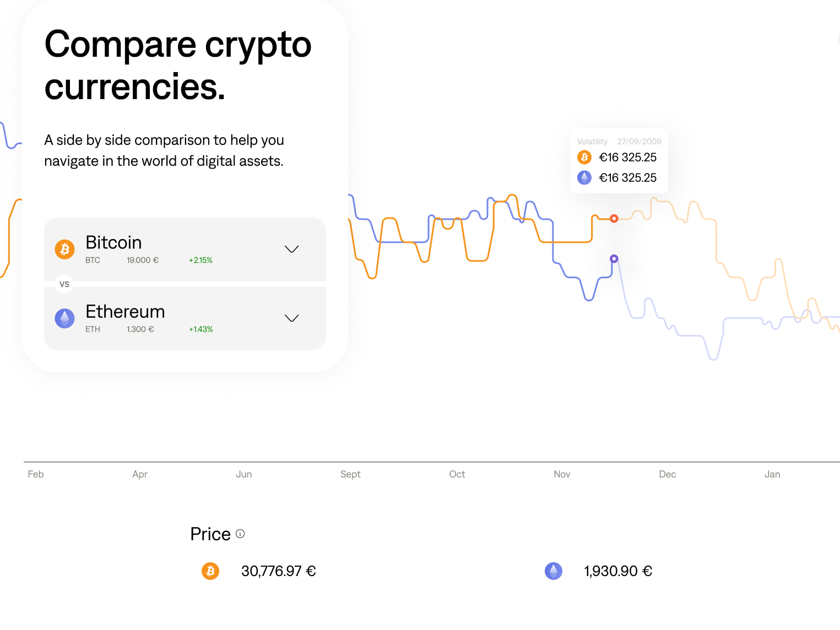This screenshot has height=630, width=840.
Task: Click the Bitcoin icon in the Price row
Action: point(210,571)
